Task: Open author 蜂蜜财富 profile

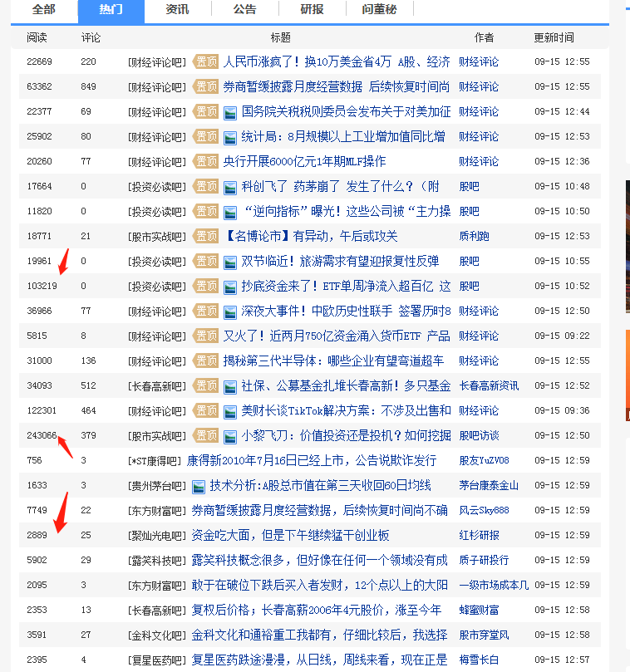Action: point(479,610)
